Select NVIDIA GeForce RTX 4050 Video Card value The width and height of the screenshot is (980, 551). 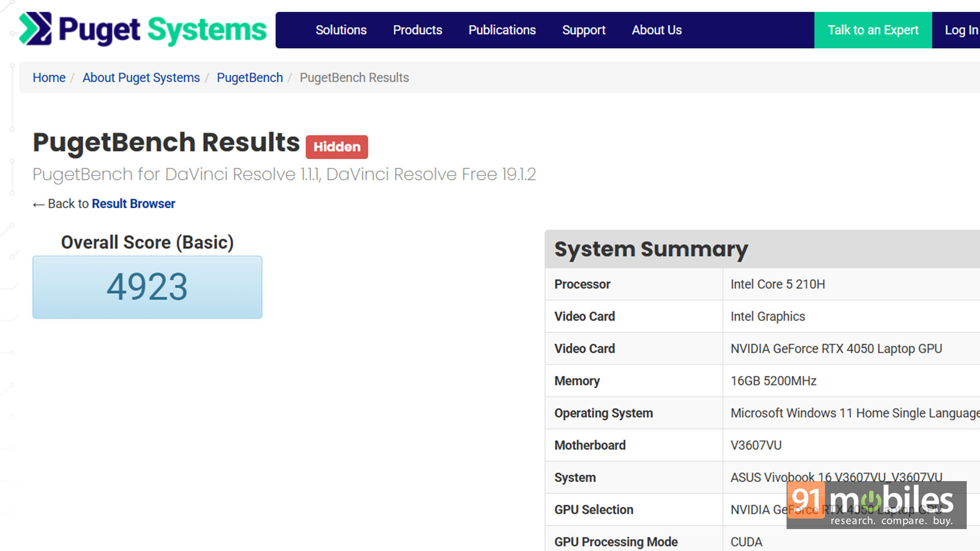(x=836, y=348)
